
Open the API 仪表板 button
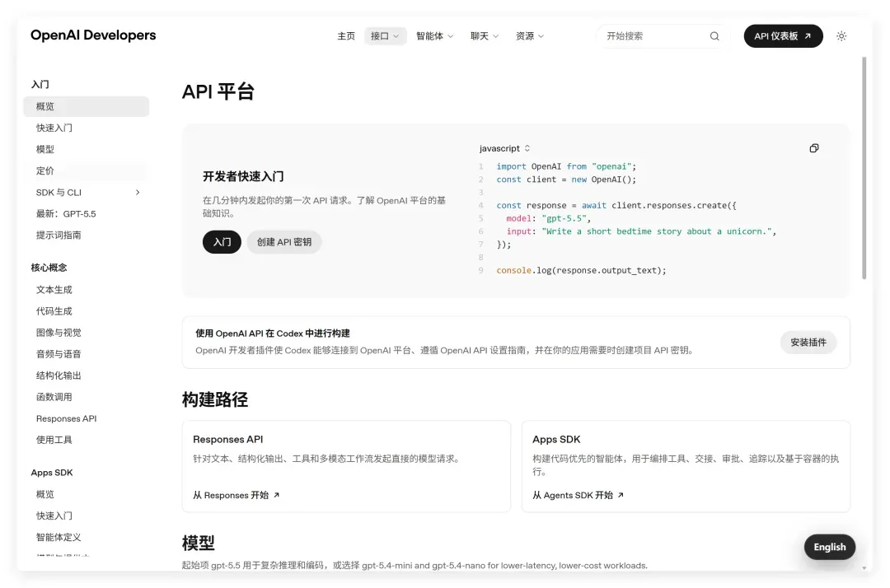click(783, 36)
